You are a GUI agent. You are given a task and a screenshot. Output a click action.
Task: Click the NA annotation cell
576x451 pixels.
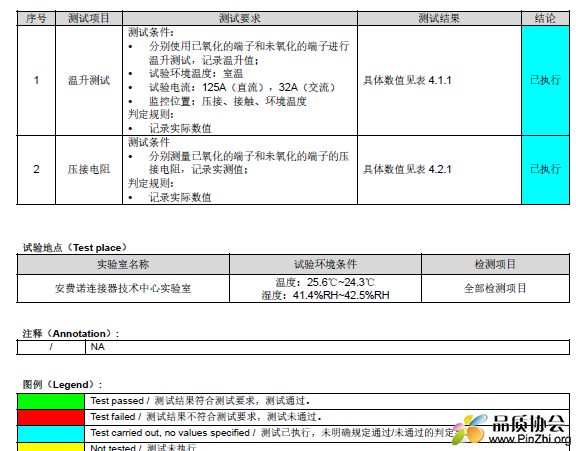point(327,347)
